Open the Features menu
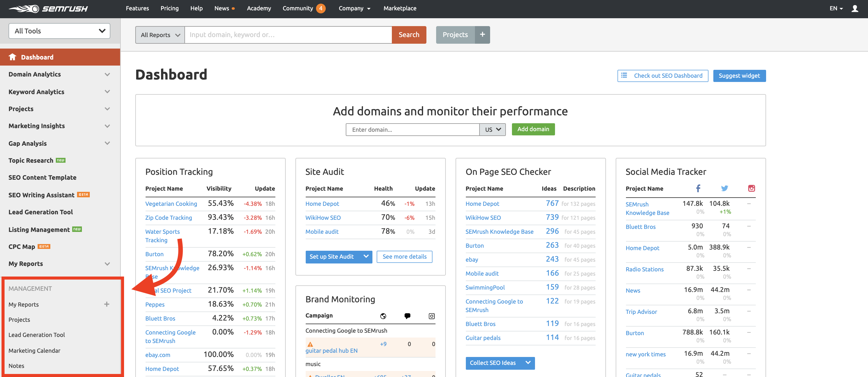This screenshot has width=868, height=377. [x=137, y=8]
